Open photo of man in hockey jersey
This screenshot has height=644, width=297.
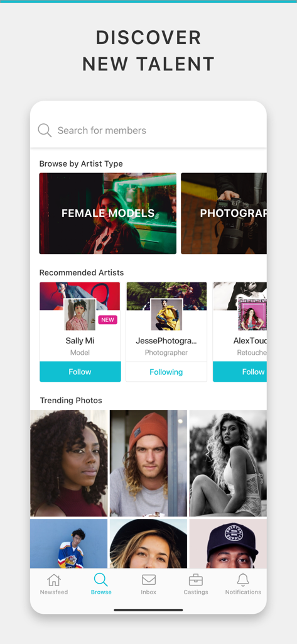point(69,543)
